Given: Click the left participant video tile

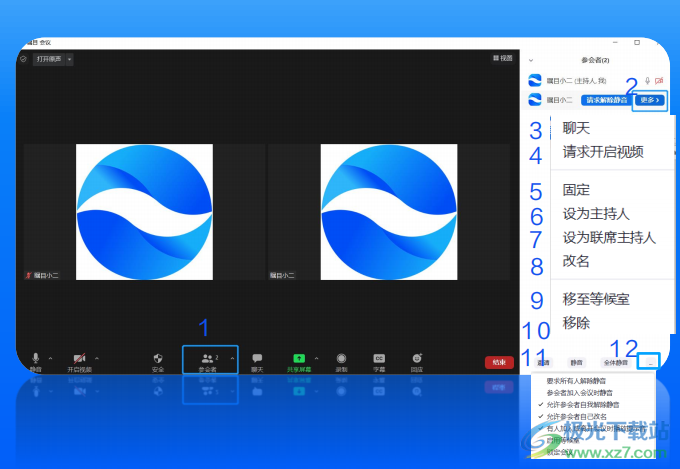Looking at the screenshot, I should [x=144, y=212].
